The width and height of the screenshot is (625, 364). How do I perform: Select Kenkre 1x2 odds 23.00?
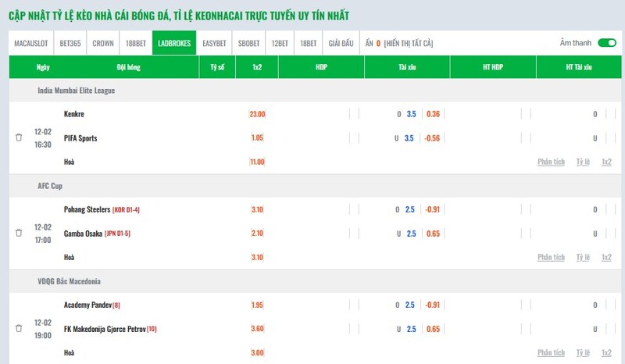tap(258, 114)
